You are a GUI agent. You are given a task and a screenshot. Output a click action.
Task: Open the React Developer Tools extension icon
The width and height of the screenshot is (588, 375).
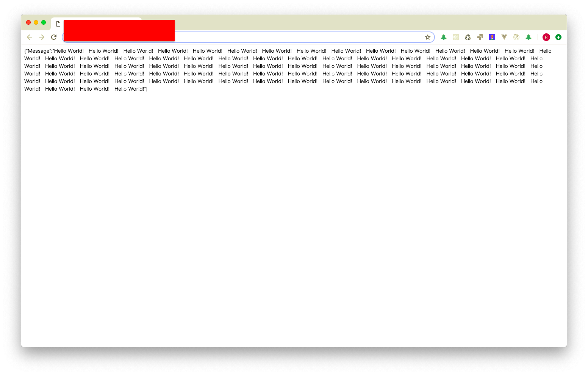coord(456,37)
